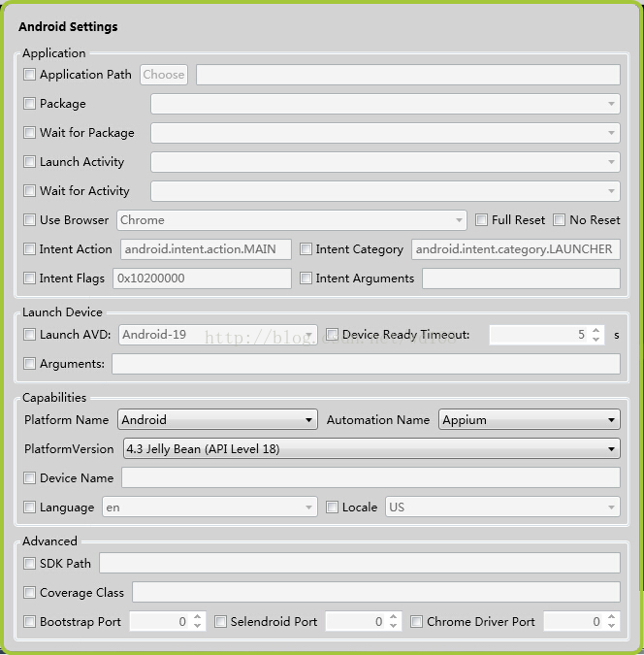Toggle the Coverage Class checkbox
This screenshot has height=655, width=644.
[x=29, y=592]
